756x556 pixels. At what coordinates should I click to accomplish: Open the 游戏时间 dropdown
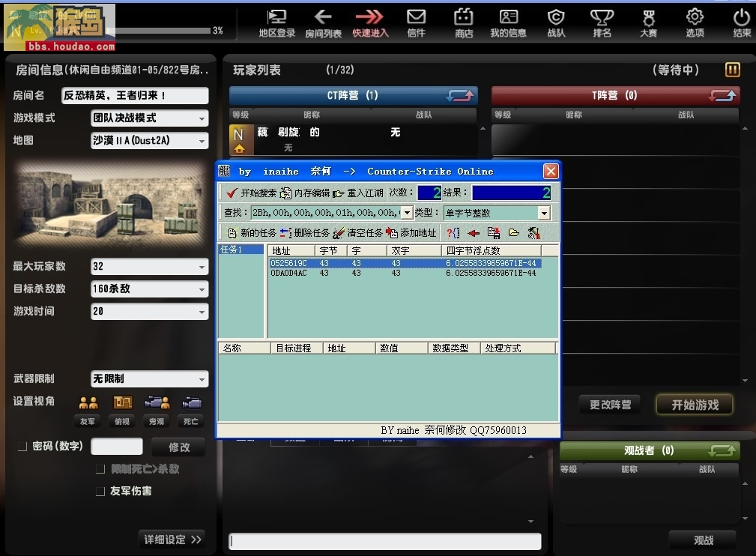149,312
